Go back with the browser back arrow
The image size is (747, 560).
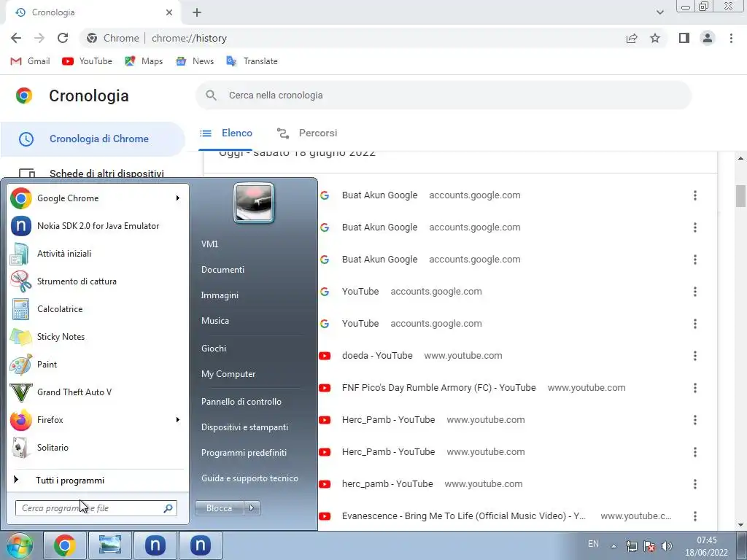click(16, 38)
